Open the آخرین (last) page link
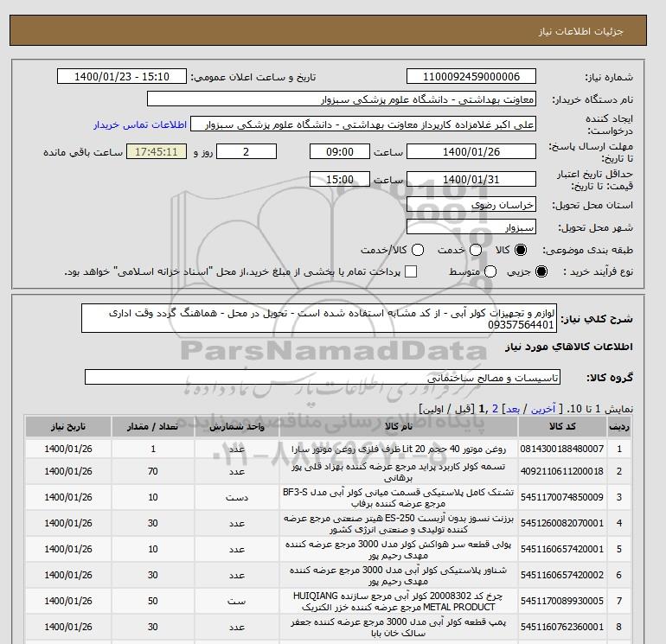Image resolution: width=666 pixels, height=644 pixels. [x=543, y=409]
